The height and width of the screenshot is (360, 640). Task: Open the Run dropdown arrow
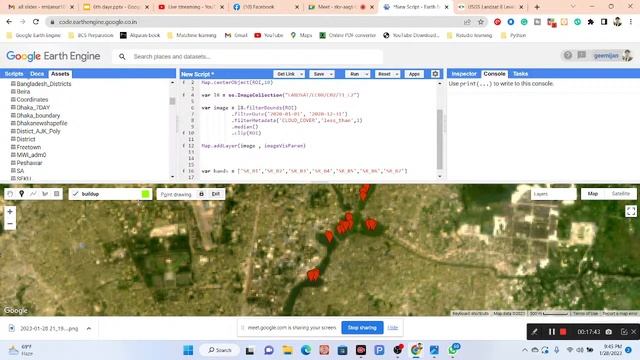pos(366,74)
